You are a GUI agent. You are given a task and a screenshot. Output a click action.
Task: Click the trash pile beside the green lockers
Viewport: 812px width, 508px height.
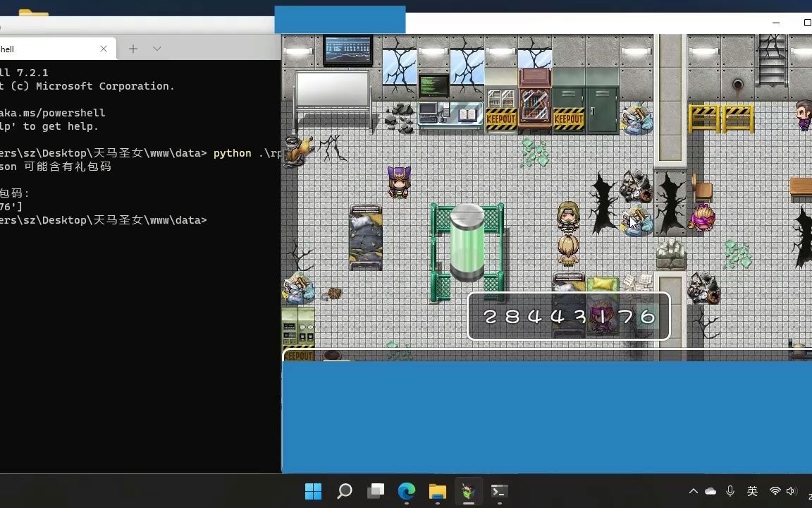pyautogui.click(x=636, y=119)
